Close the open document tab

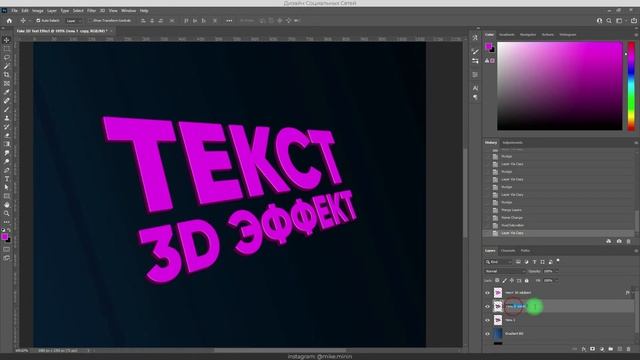[x=111, y=31]
